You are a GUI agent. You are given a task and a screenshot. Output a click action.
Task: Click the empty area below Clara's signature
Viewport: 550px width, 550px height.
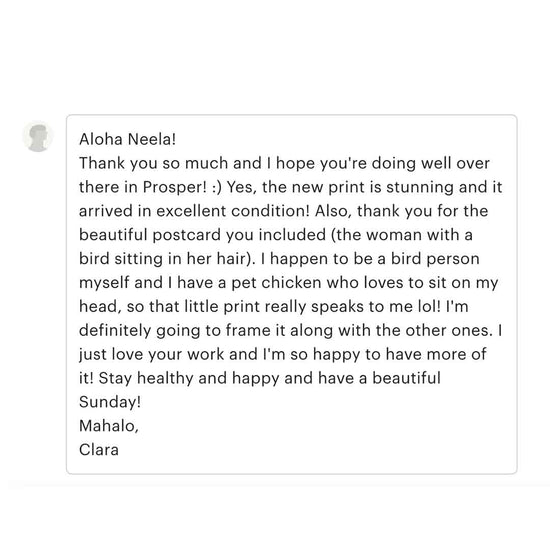[x=292, y=466]
